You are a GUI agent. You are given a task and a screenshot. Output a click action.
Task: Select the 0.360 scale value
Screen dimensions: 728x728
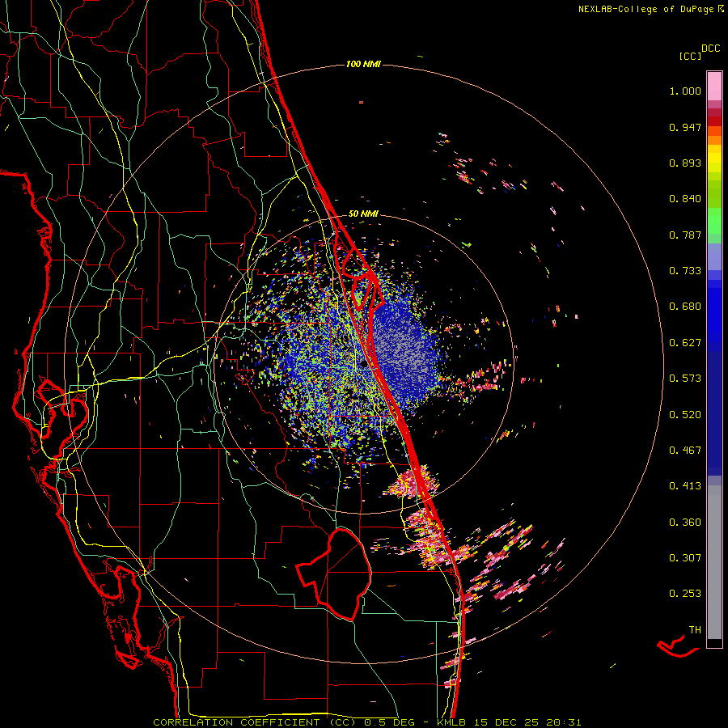coord(685,523)
